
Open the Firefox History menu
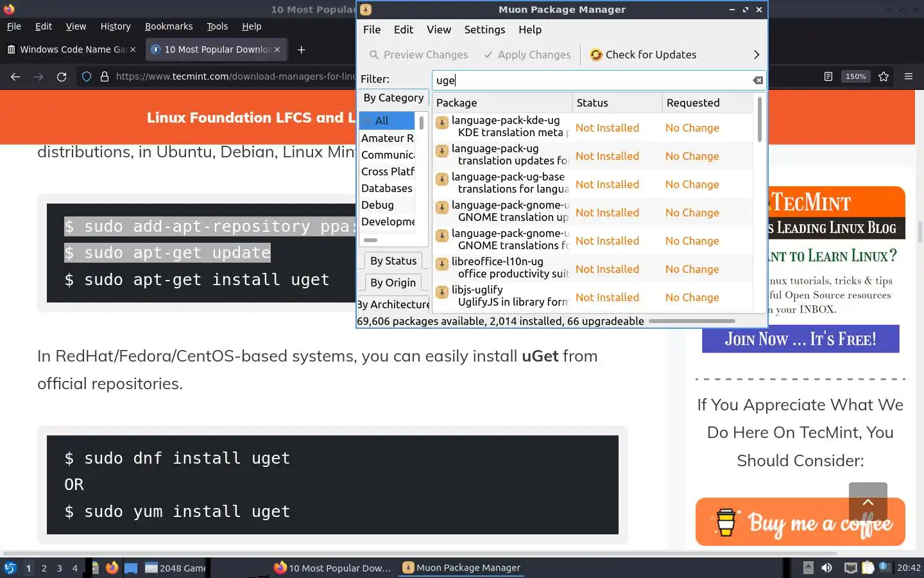(x=116, y=26)
